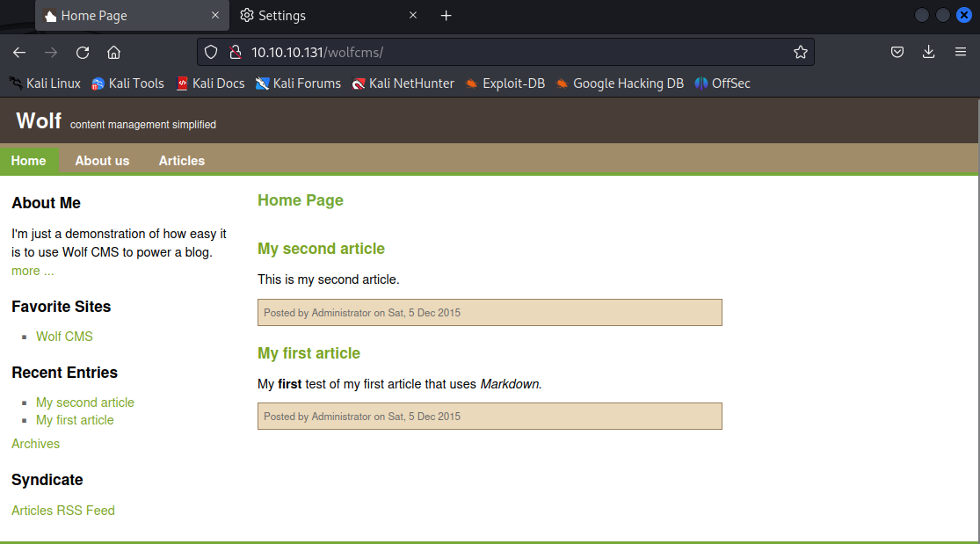The width and height of the screenshot is (980, 544).
Task: Click the 'more ...' link under About Me
Action: 33,271
